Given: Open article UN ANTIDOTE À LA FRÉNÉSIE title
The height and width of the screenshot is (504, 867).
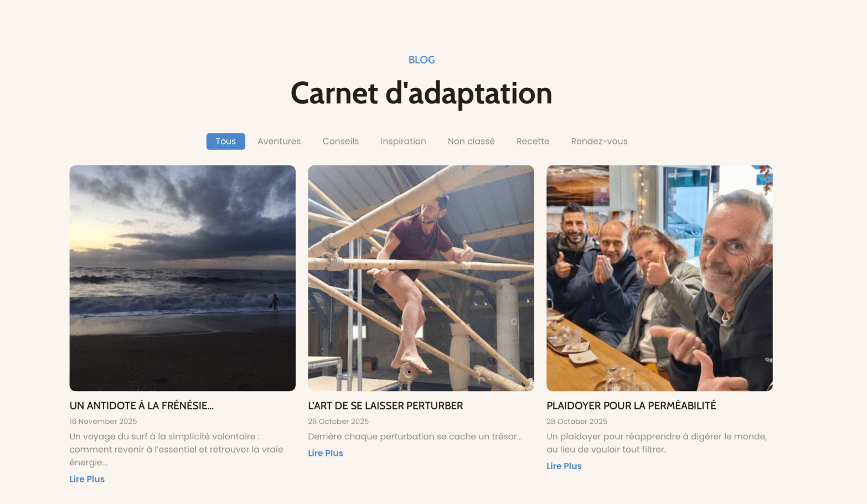Looking at the screenshot, I should pyautogui.click(x=141, y=406).
